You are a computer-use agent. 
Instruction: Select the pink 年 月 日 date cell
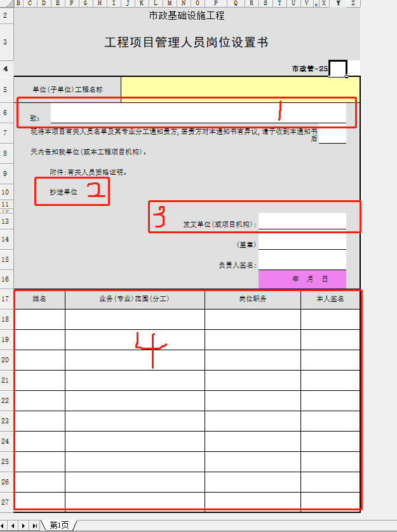302,279
